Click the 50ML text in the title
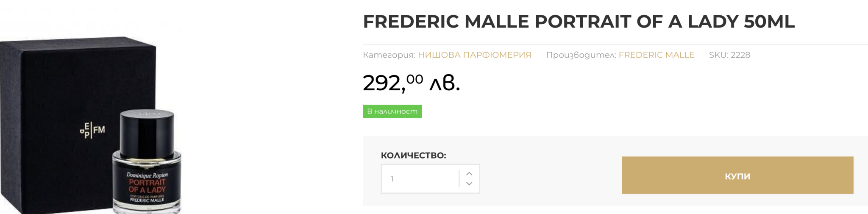 (769, 22)
